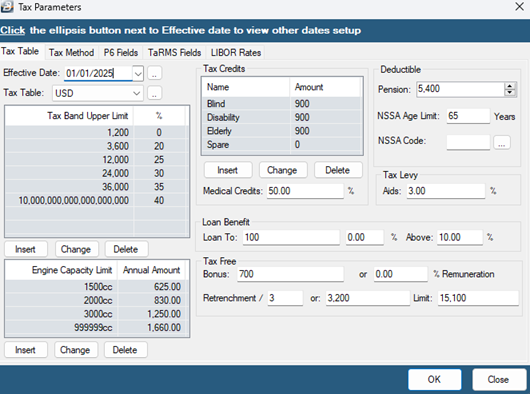Screen dimensions: 530x394
Task: Close the Tax Parameters window with X
Action: (519, 6)
